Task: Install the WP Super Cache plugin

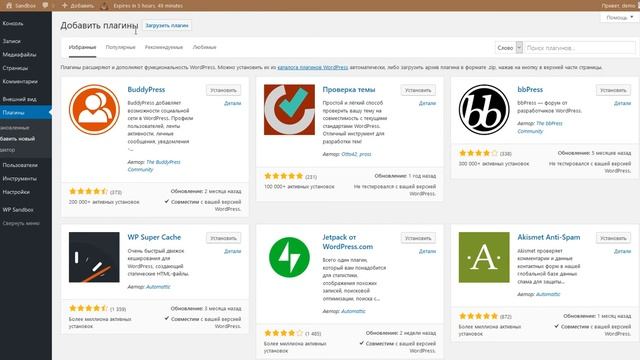Action: [223, 238]
